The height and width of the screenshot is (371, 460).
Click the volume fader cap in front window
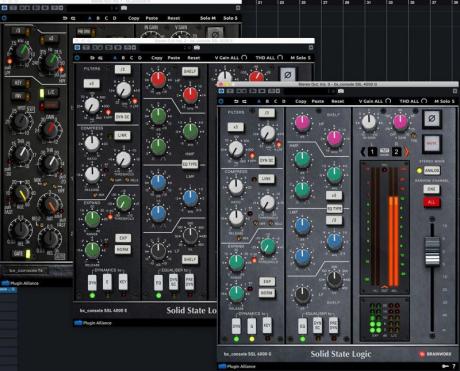432,252
